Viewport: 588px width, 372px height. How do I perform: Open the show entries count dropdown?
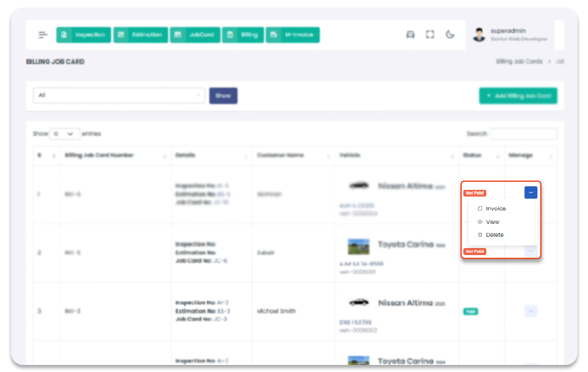point(65,134)
